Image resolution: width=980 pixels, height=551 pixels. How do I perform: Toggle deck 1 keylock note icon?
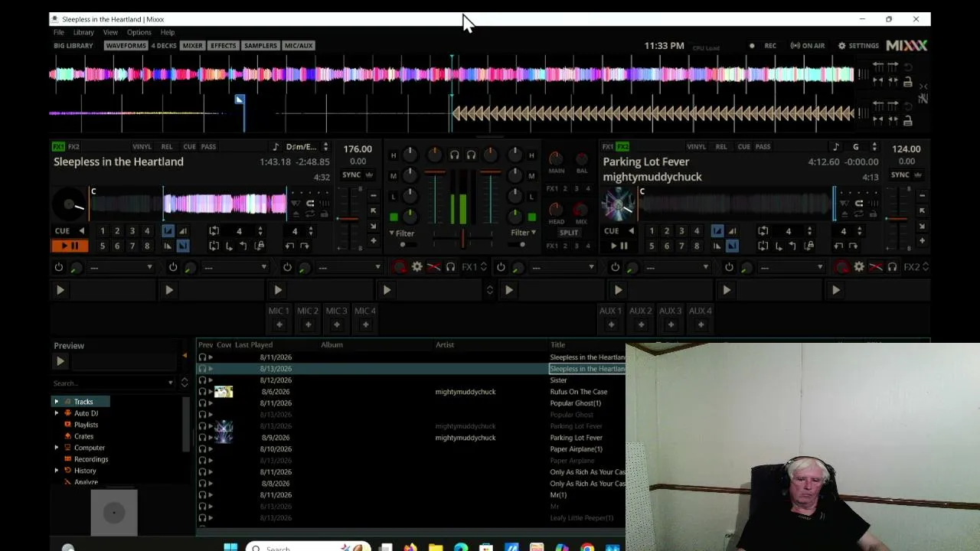click(x=276, y=147)
